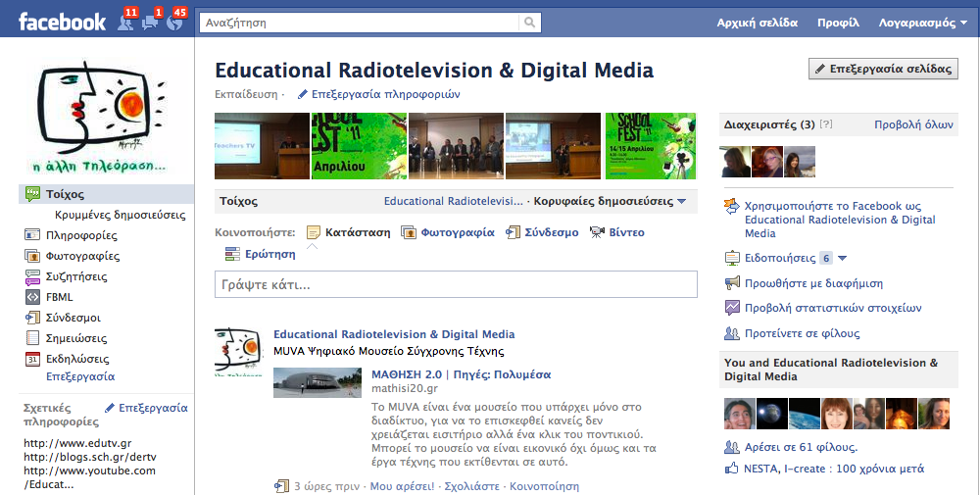Open Αρέσει σε 61 φίλους link
The width and height of the screenshot is (980, 495).
[x=801, y=448]
